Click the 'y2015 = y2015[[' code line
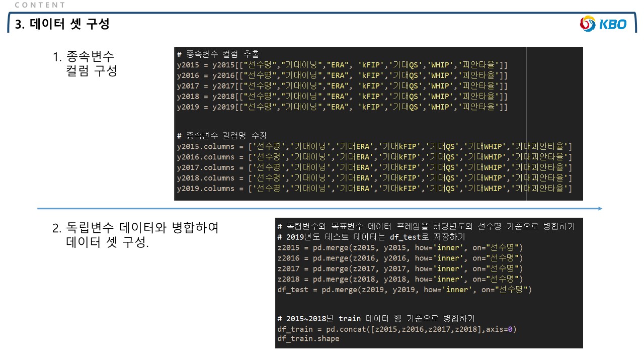Viewport: 644px width, 362px height. point(342,65)
